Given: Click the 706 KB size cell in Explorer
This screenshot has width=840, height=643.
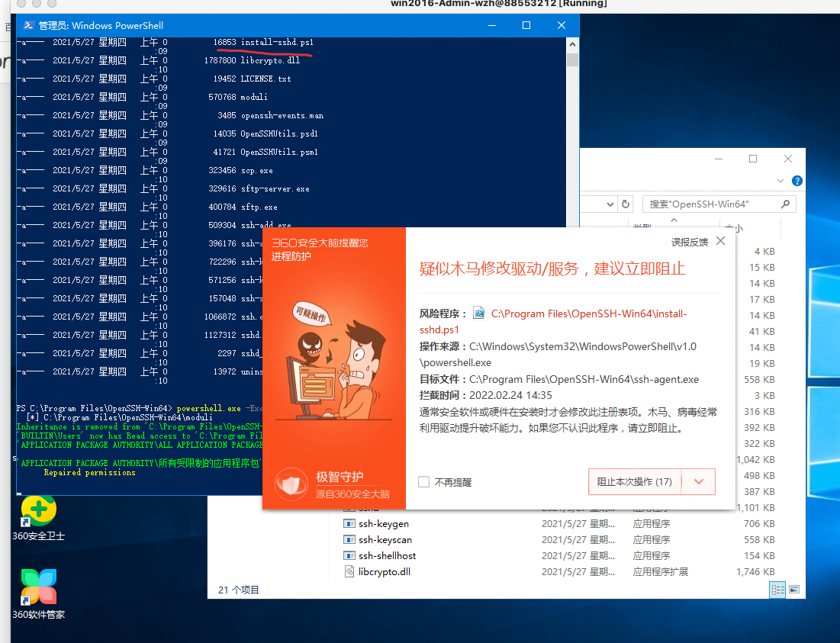Looking at the screenshot, I should [759, 523].
